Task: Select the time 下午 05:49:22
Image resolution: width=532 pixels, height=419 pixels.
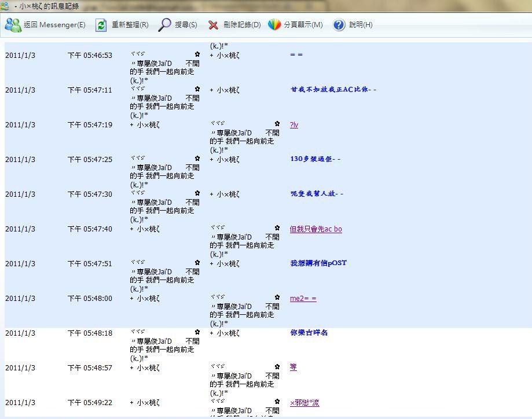Action: 90,403
